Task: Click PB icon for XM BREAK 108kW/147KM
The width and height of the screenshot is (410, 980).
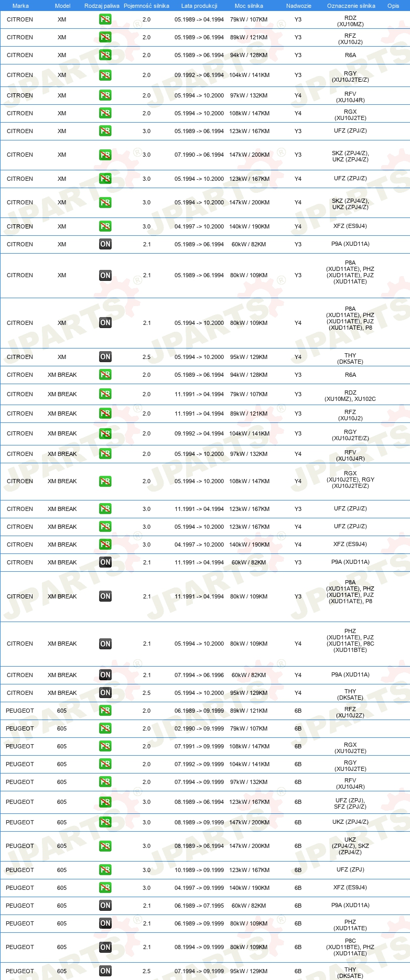Action: [x=105, y=481]
